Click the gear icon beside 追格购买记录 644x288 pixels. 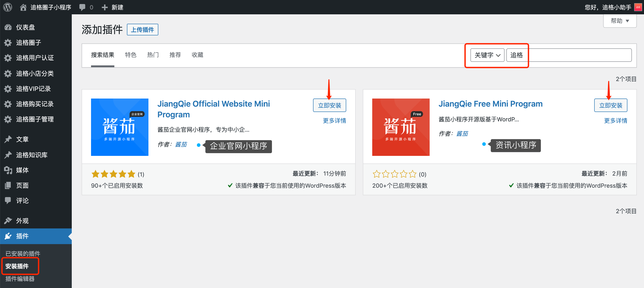click(x=8, y=104)
